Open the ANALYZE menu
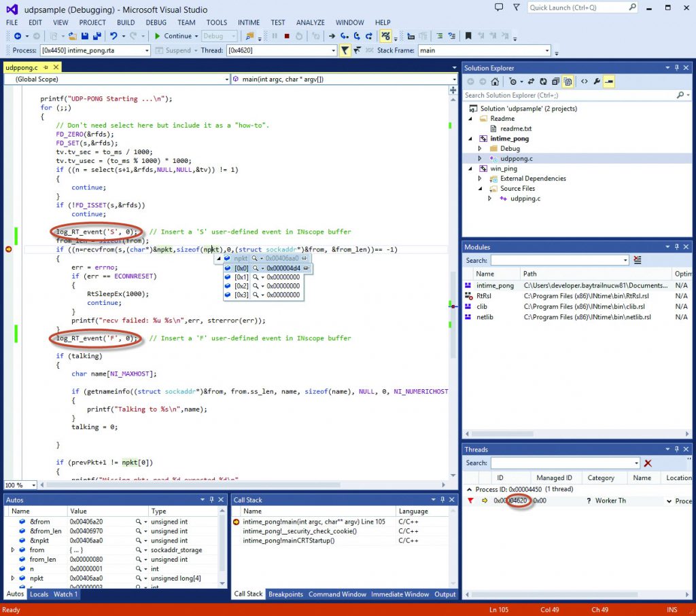Viewport: 696px width, 616px height. click(311, 22)
